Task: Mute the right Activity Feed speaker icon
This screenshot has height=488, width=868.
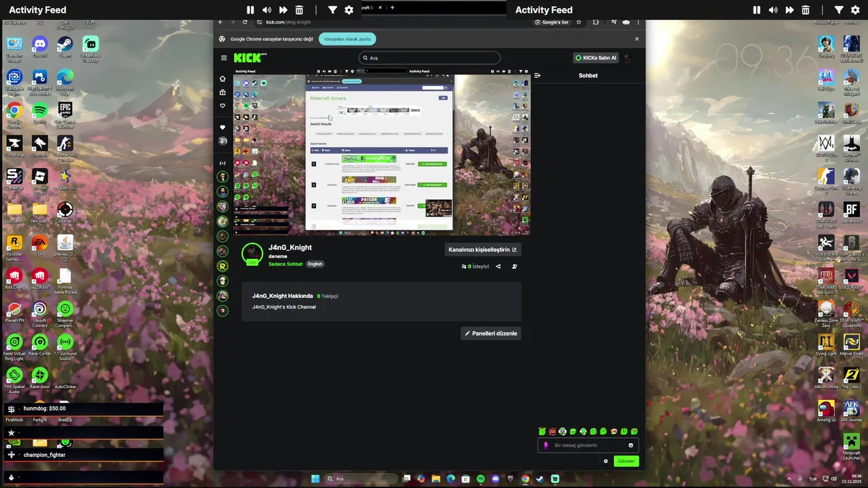Action: coord(773,10)
